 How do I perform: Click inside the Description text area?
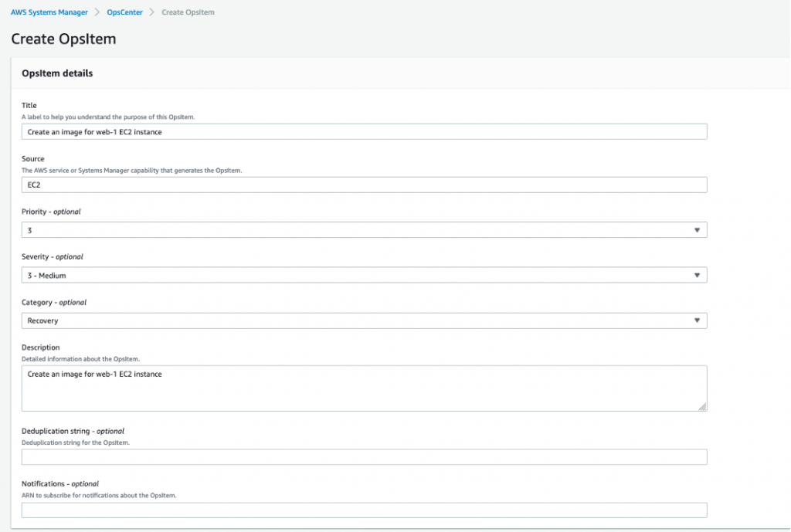[x=363, y=386]
